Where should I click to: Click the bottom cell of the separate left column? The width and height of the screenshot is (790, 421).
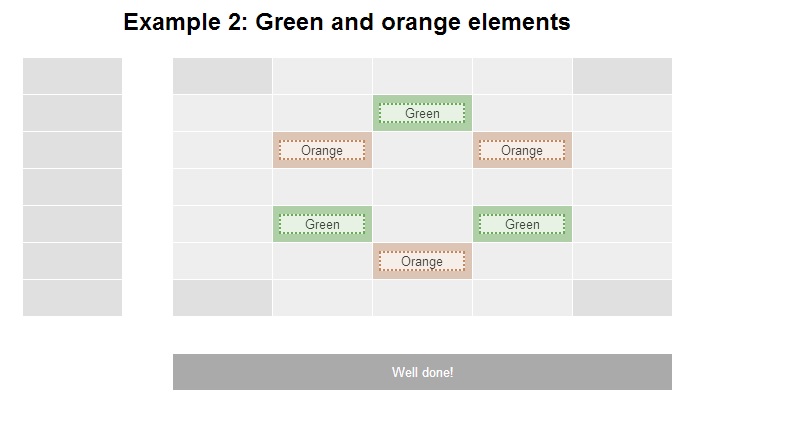click(x=72, y=298)
